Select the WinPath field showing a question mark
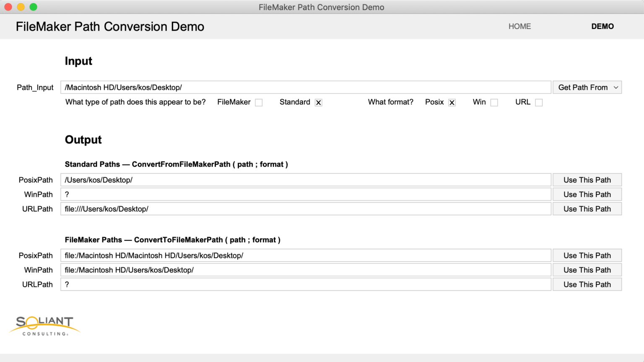Image resolution: width=644 pixels, height=362 pixels. (293, 194)
